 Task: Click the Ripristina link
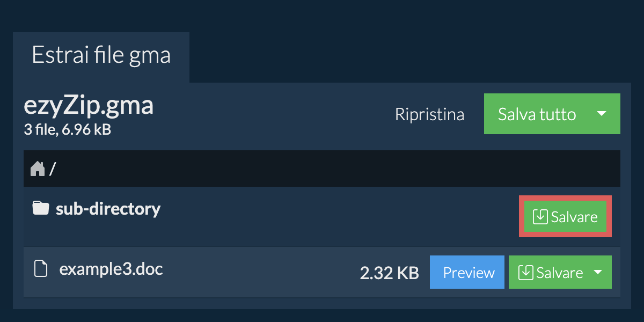point(429,114)
